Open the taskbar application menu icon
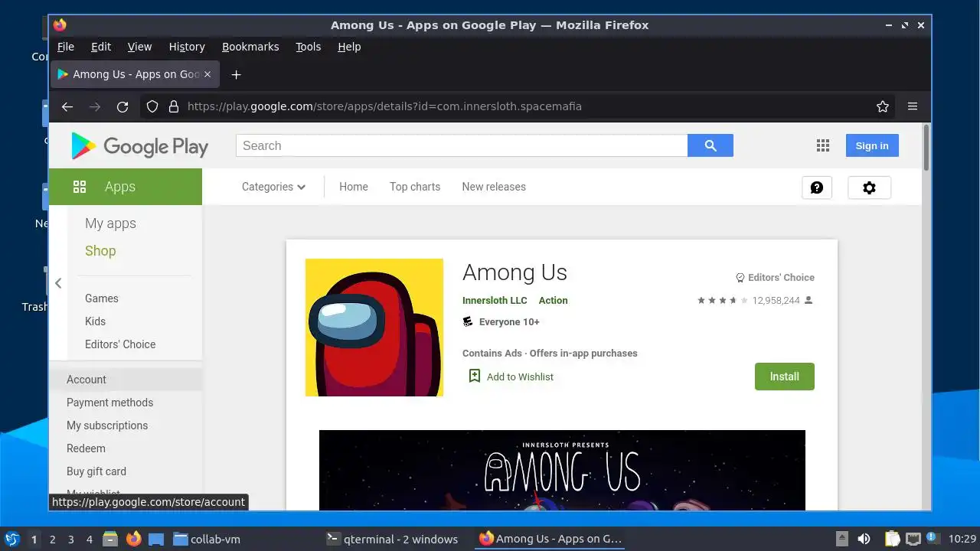 pyautogui.click(x=11, y=539)
